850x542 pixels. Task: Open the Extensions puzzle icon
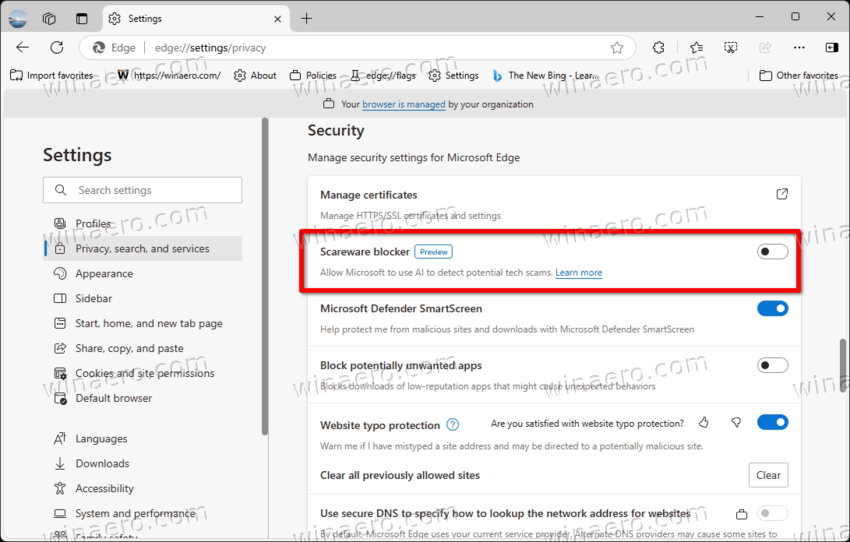tap(659, 48)
